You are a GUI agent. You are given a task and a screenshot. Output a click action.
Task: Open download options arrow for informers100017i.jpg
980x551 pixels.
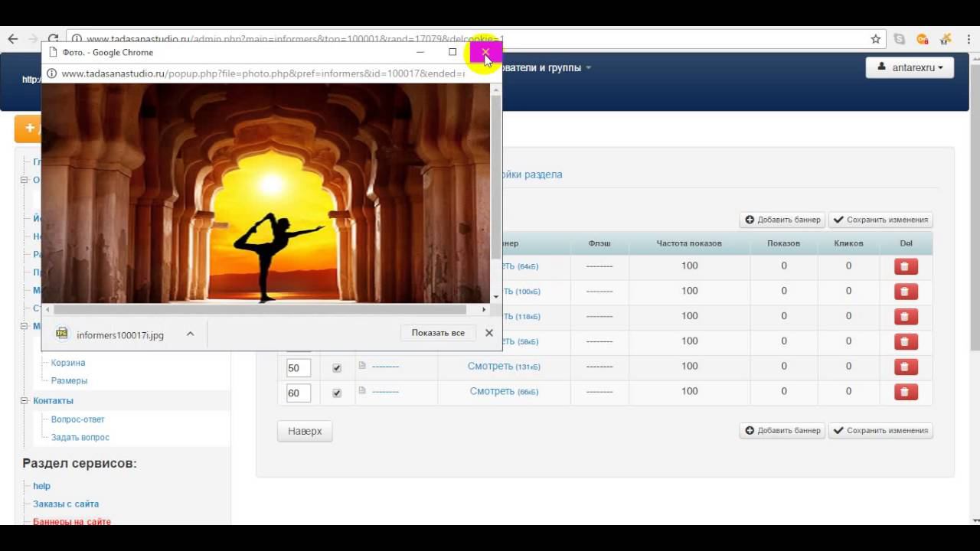(x=191, y=334)
